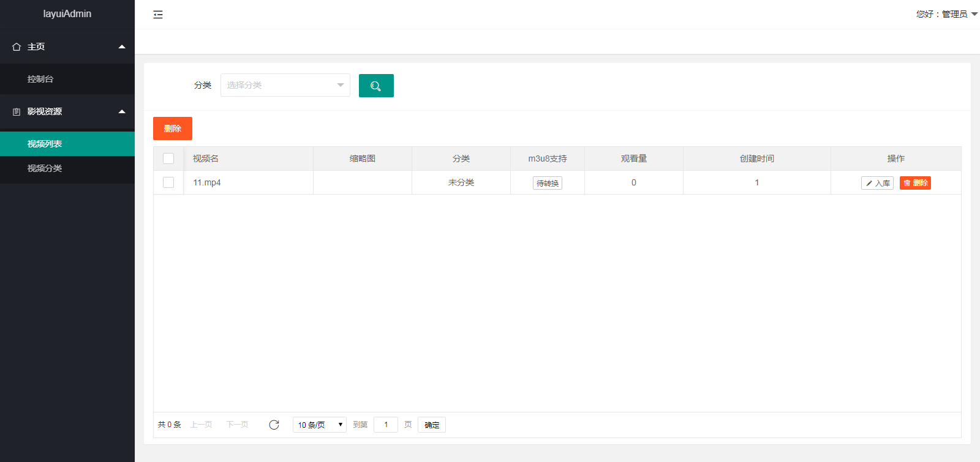Click the 确定 page jump button
This screenshot has width=980, height=462.
coord(432,425)
